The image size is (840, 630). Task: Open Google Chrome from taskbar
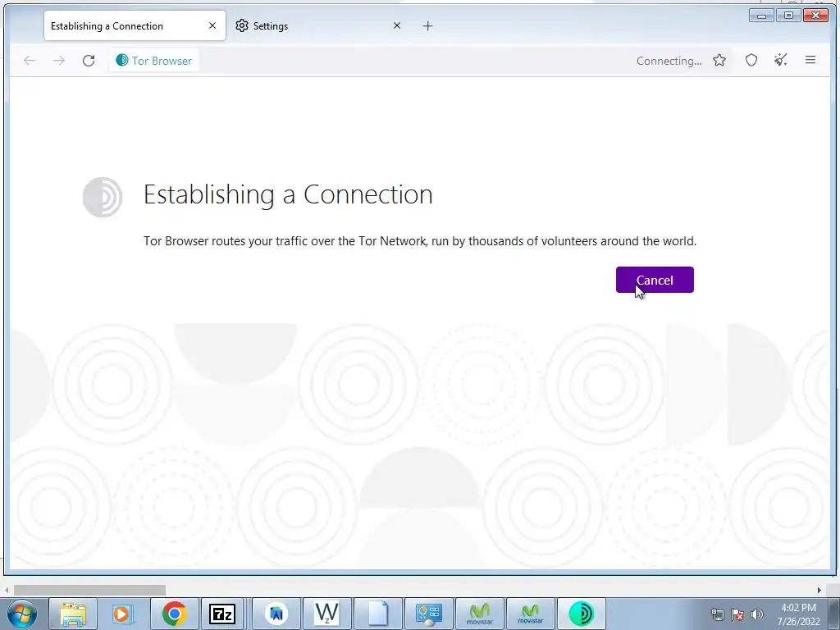(x=174, y=614)
